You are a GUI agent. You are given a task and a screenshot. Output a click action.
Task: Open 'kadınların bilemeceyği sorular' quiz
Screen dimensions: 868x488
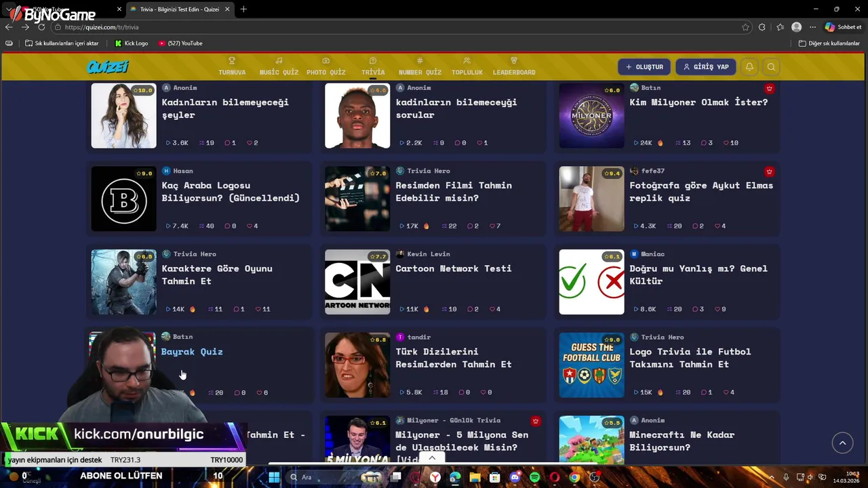click(456, 108)
